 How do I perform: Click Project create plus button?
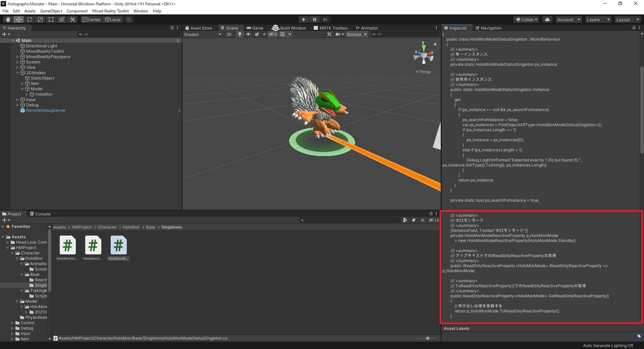(6, 220)
